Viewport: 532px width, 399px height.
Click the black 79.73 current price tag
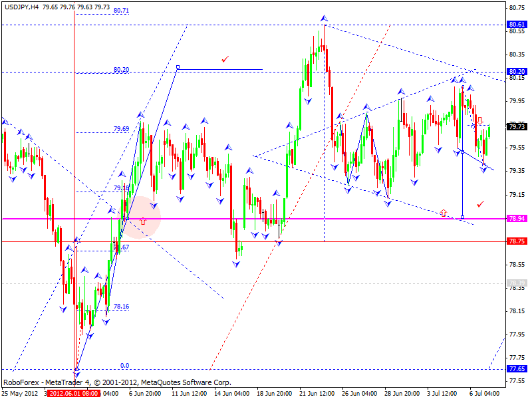517,126
